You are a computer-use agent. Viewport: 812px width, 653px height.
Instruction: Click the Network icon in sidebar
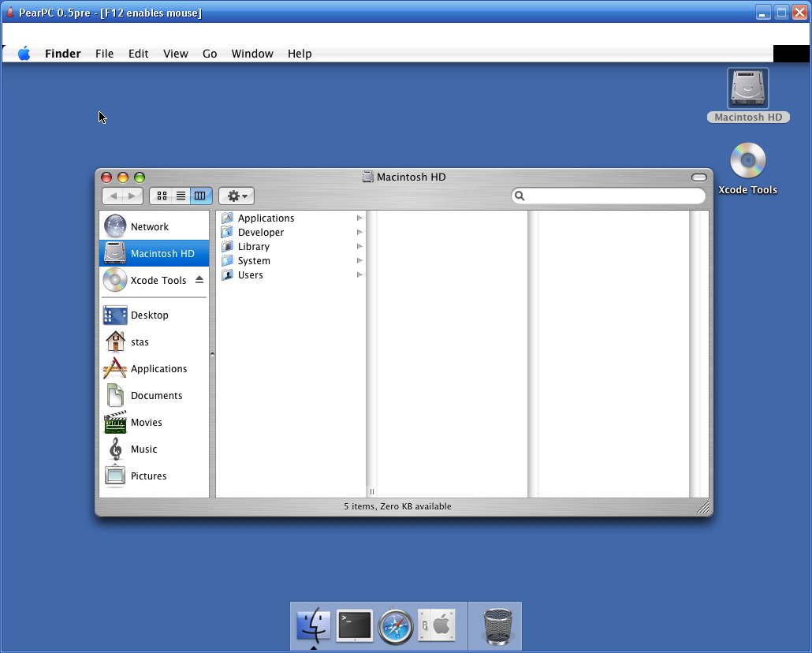pos(116,226)
